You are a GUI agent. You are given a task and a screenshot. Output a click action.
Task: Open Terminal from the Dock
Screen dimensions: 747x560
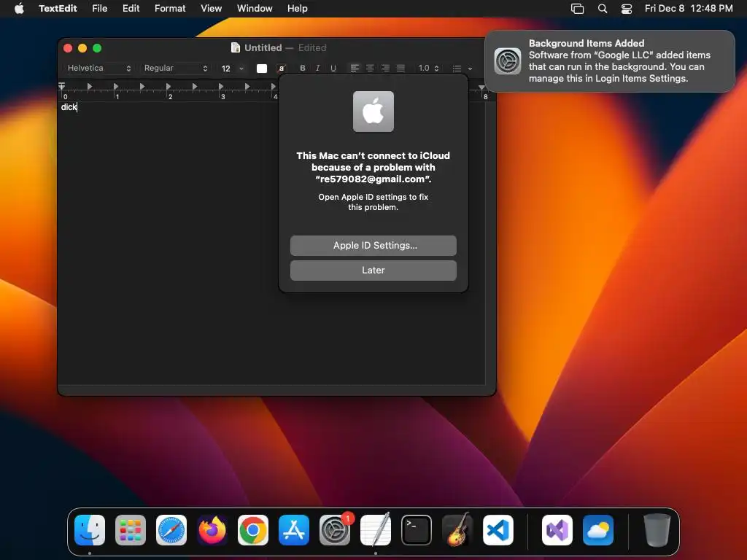[x=417, y=529]
